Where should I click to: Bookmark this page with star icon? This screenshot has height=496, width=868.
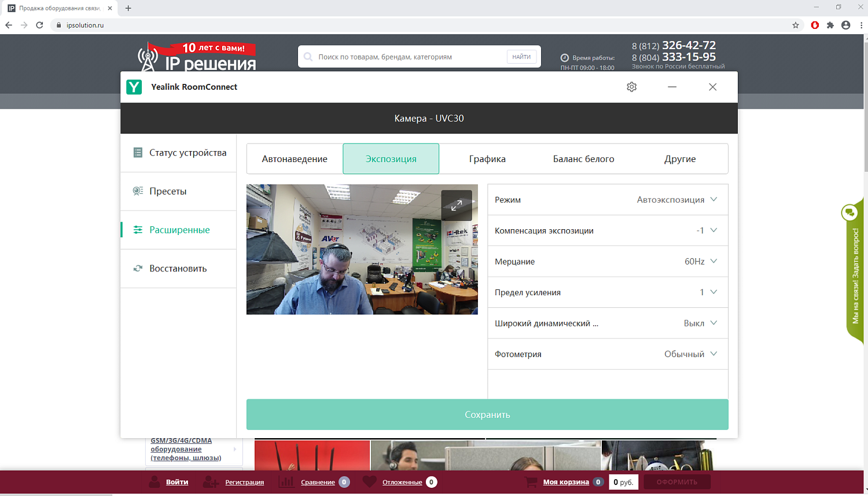point(796,25)
